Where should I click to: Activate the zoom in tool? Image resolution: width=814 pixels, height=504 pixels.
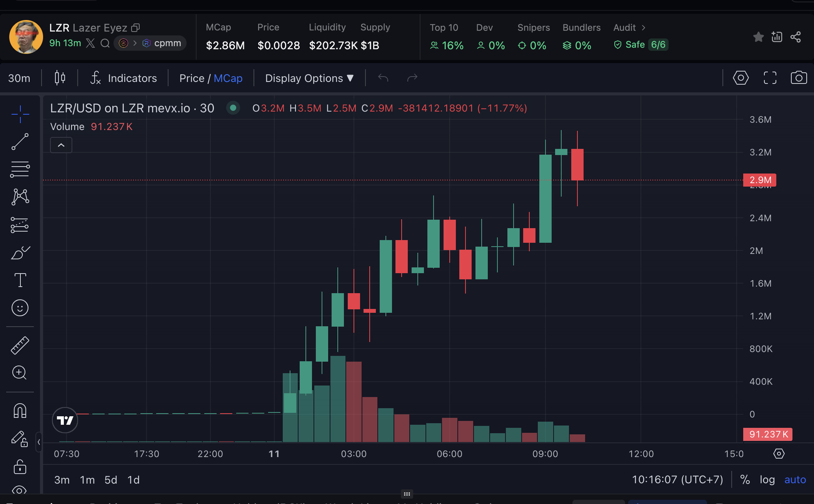click(x=20, y=372)
